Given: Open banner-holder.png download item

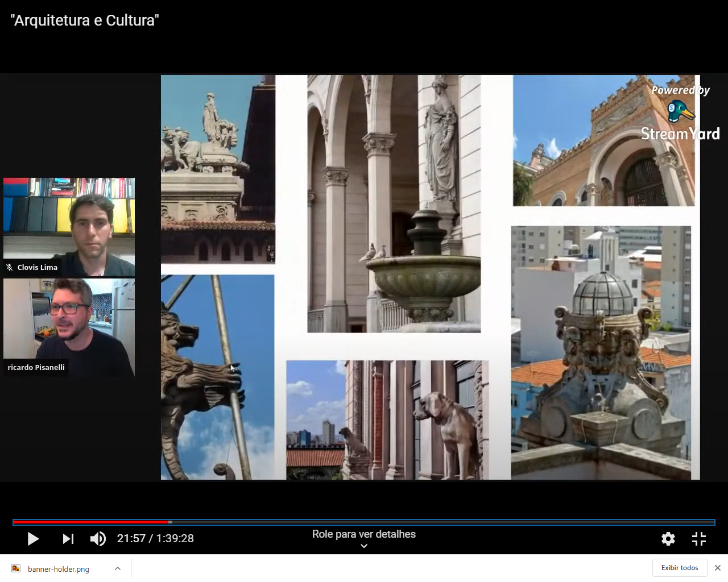Looking at the screenshot, I should tap(59, 569).
